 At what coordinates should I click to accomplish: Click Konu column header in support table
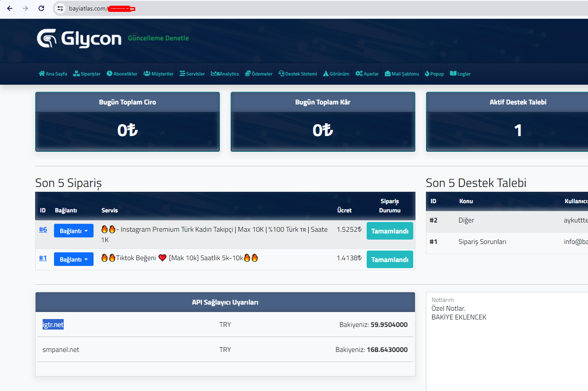466,201
